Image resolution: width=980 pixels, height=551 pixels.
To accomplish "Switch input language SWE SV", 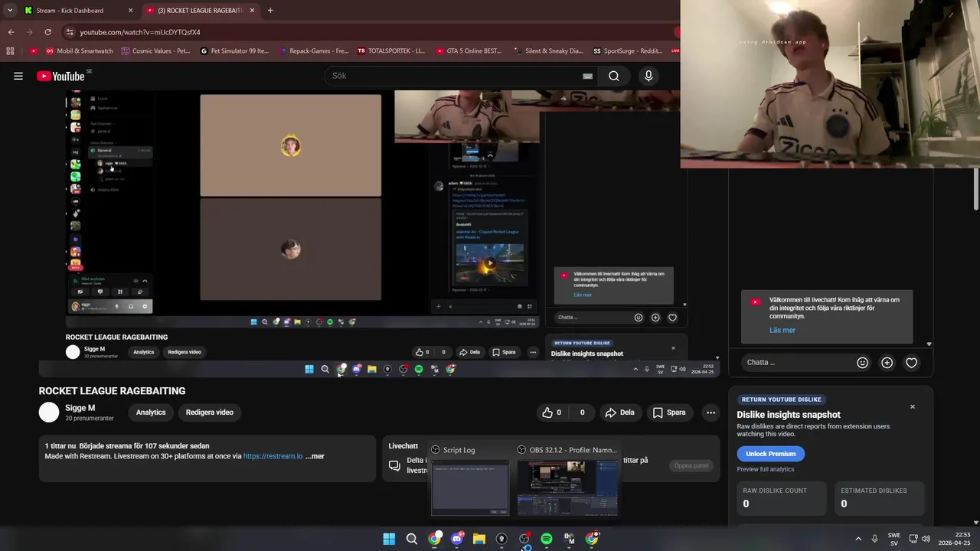I will click(x=893, y=539).
